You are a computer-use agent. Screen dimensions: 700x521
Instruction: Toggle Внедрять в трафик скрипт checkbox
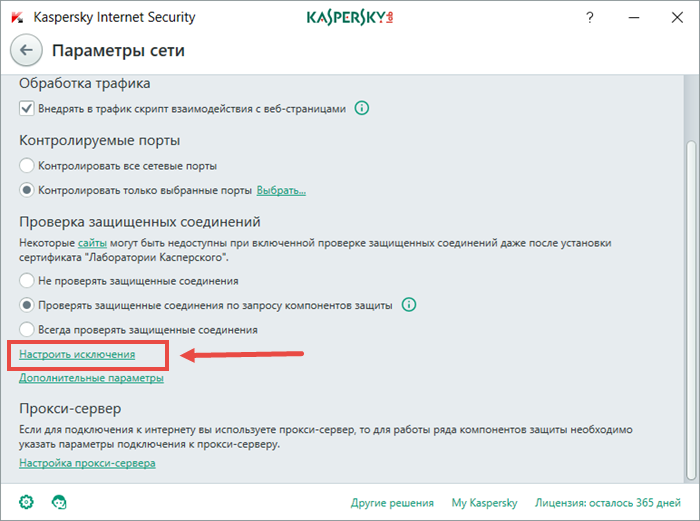pos(26,108)
